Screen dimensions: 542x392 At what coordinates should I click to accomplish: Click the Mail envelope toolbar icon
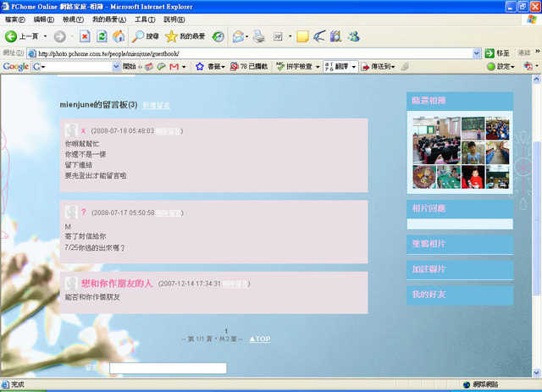pyautogui.click(x=239, y=36)
